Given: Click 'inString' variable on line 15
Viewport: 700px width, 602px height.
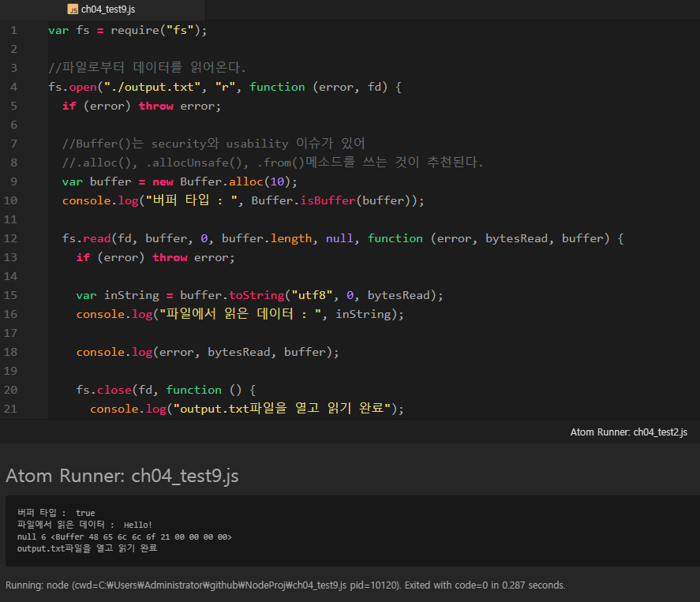Looking at the screenshot, I should click(131, 295).
